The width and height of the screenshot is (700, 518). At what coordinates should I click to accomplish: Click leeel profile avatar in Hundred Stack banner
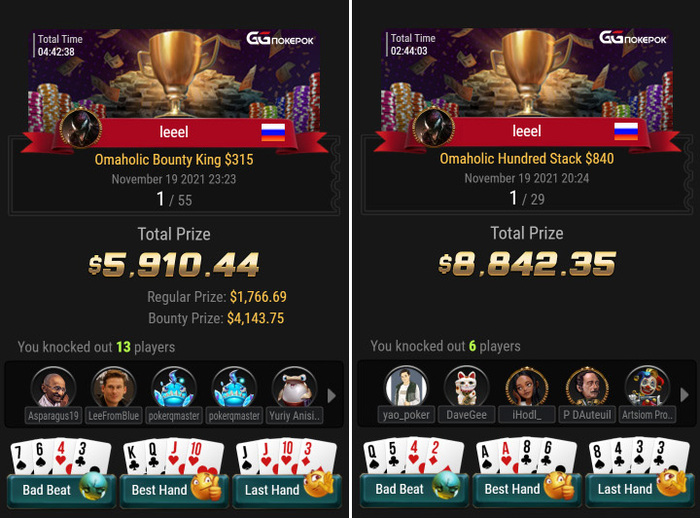click(x=433, y=128)
